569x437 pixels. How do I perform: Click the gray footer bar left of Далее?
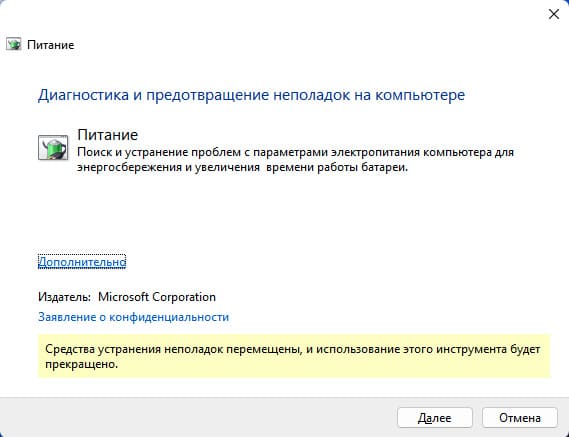(198, 417)
